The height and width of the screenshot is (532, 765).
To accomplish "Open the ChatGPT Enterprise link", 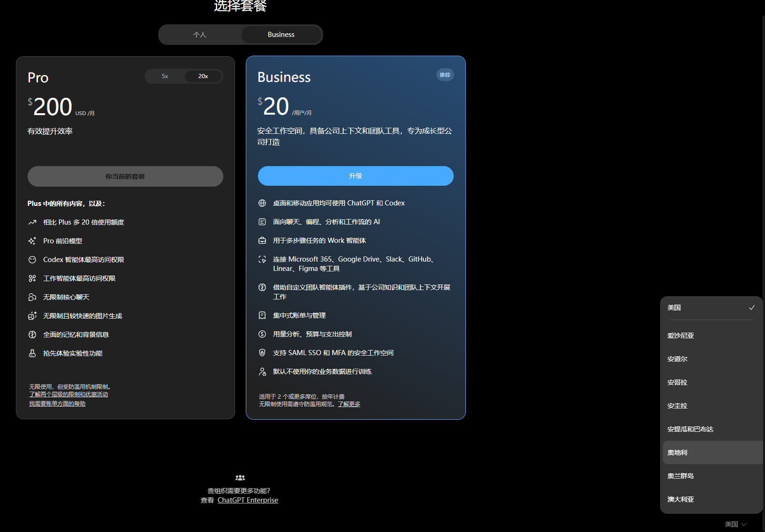I will (x=248, y=500).
